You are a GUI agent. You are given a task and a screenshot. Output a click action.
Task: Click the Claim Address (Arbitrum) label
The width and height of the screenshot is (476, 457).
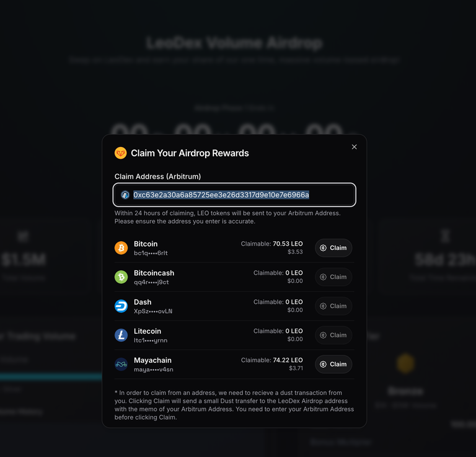(x=157, y=177)
